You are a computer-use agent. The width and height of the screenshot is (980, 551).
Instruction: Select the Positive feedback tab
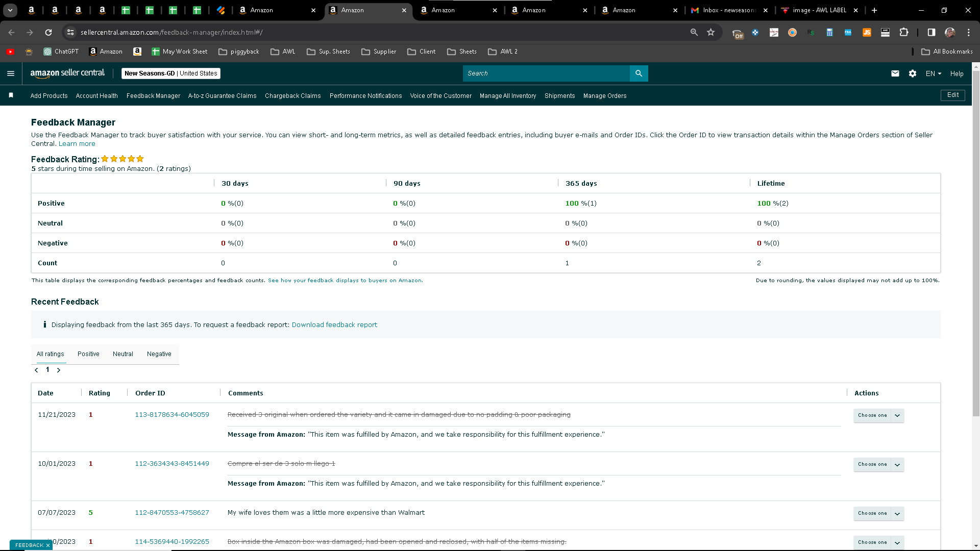pos(88,354)
